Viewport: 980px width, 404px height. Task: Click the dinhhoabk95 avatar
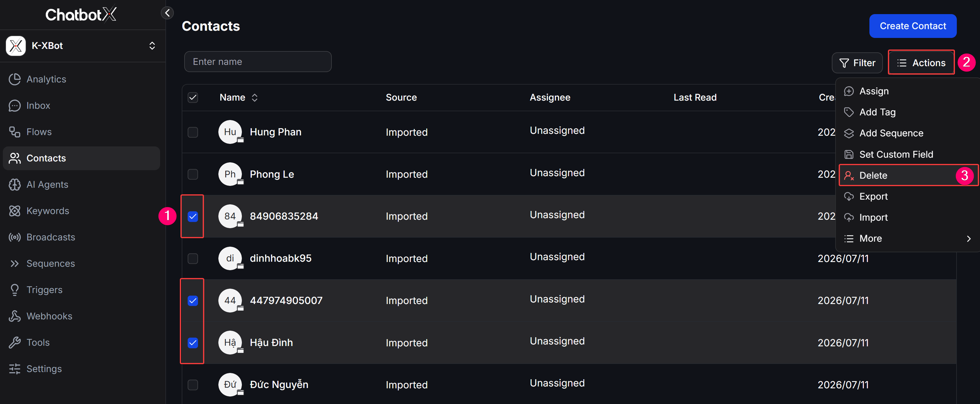(x=230, y=258)
